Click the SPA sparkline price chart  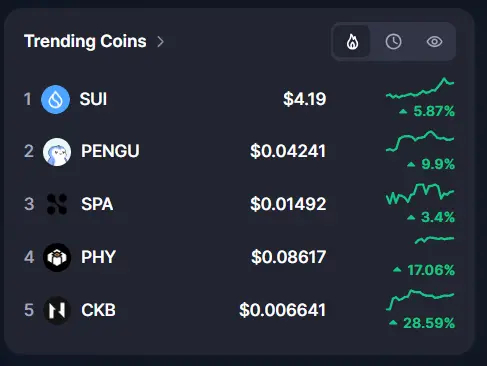coord(420,193)
